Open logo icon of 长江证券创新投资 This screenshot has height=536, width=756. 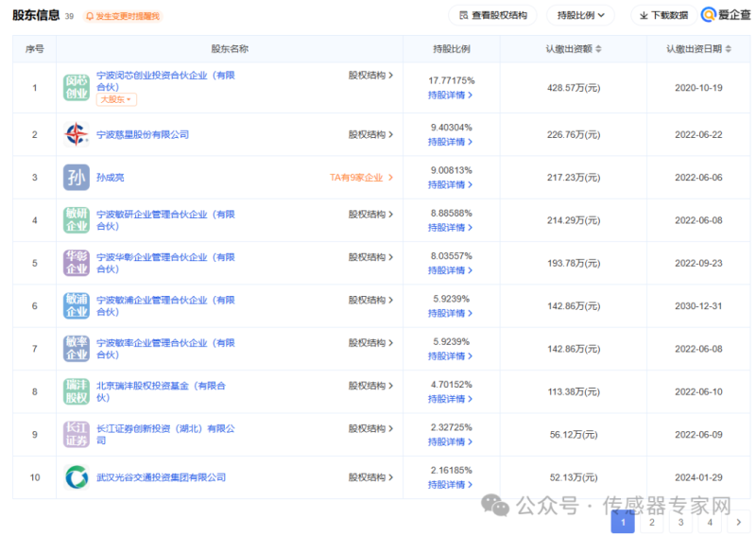click(x=77, y=434)
